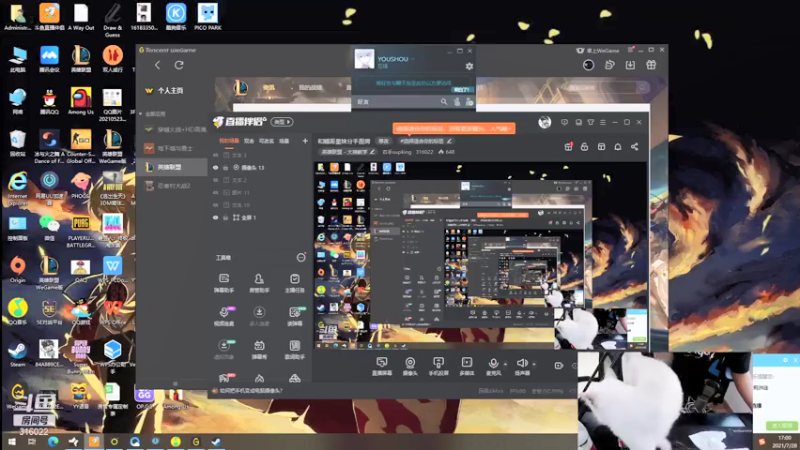Open the 弹幕秀 tool in toolbox
This screenshot has height=450, width=800.
[259, 349]
